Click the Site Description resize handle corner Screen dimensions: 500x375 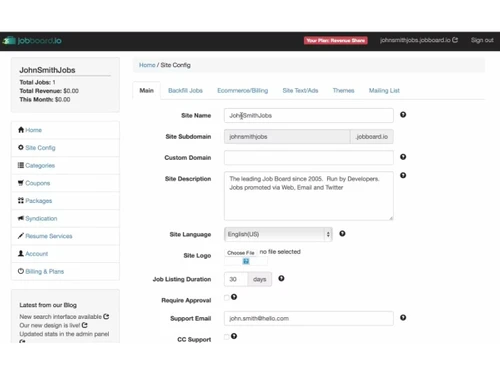point(391,218)
